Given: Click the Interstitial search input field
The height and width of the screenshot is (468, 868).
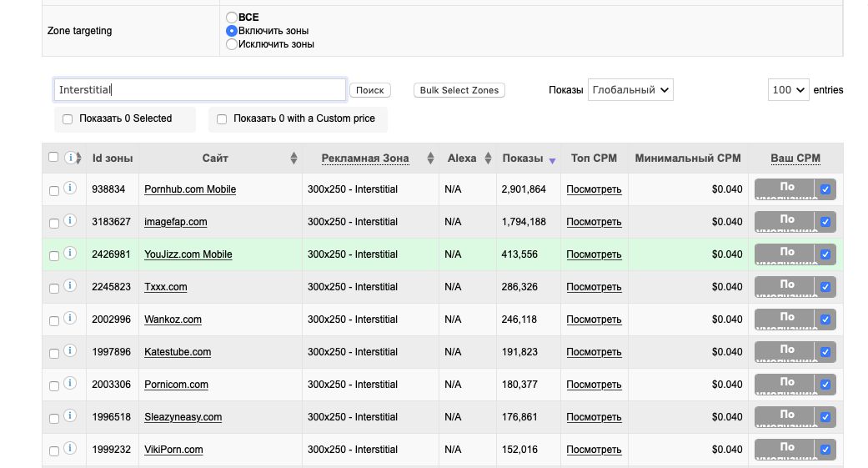Looking at the screenshot, I should click(200, 90).
